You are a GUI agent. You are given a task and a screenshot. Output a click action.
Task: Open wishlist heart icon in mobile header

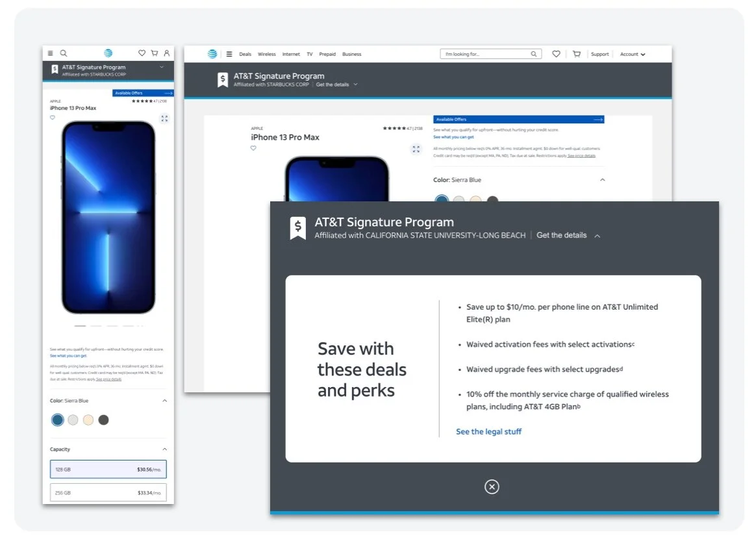click(x=142, y=53)
